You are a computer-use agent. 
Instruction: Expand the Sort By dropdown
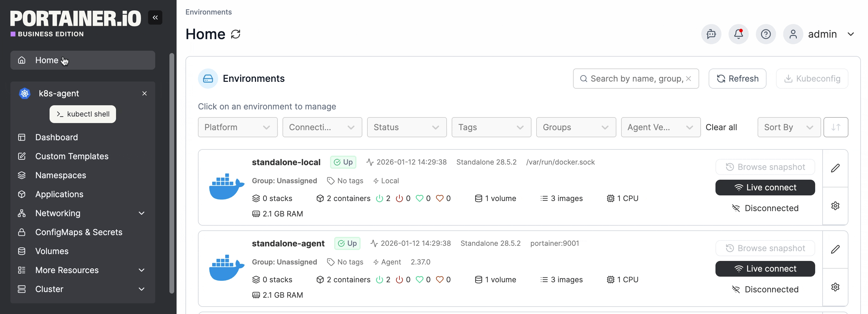click(788, 127)
